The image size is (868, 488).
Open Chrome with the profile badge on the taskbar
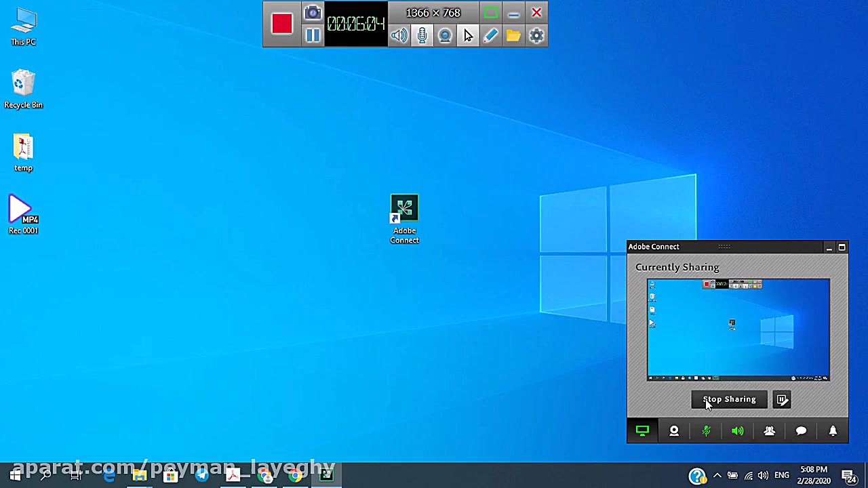(264, 476)
